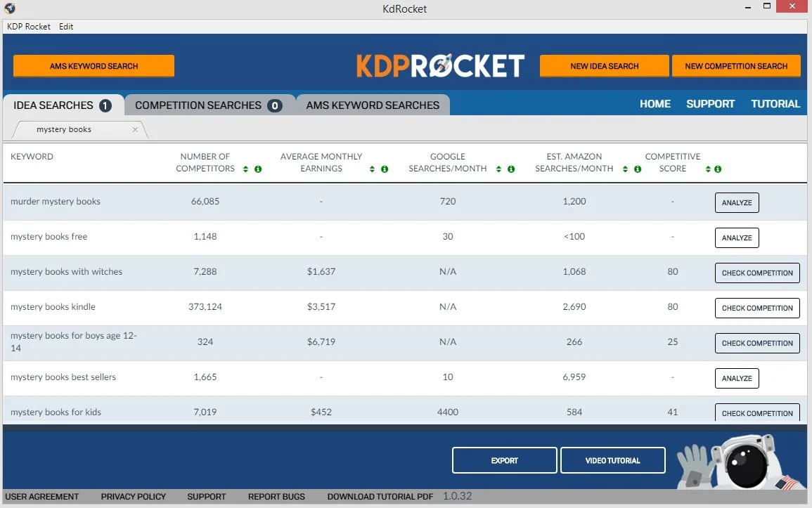This screenshot has height=508, width=812.
Task: Analyze the mystery books free keyword
Action: pos(737,238)
